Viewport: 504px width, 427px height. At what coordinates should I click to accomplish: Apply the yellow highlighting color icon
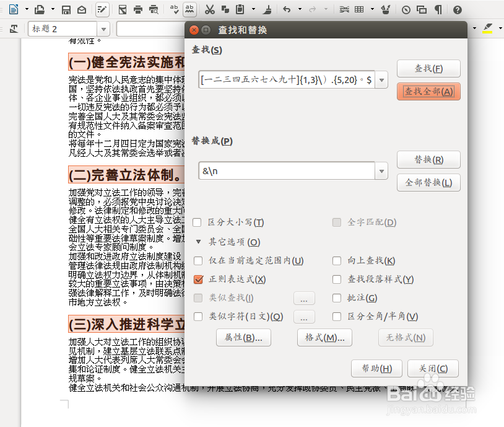pos(488,29)
